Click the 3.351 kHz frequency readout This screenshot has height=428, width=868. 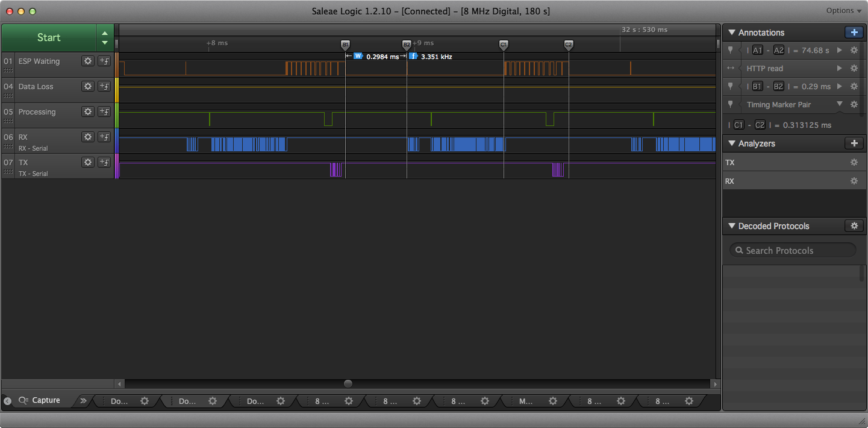tap(436, 57)
